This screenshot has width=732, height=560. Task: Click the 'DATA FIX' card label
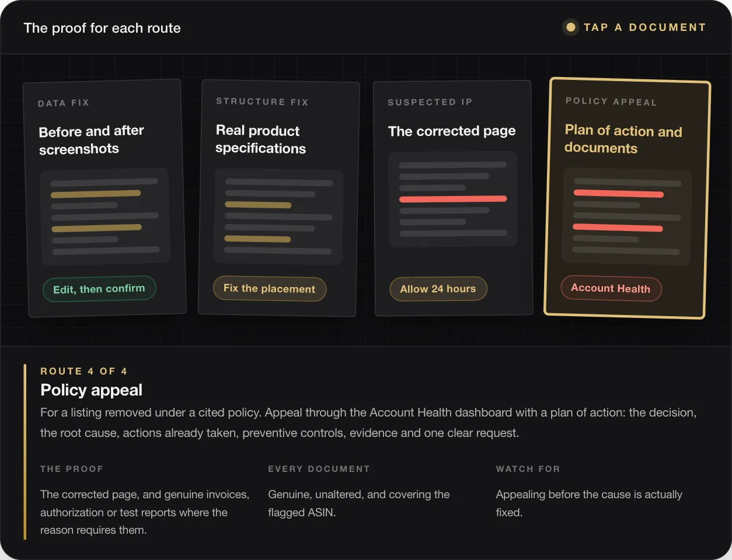(64, 103)
